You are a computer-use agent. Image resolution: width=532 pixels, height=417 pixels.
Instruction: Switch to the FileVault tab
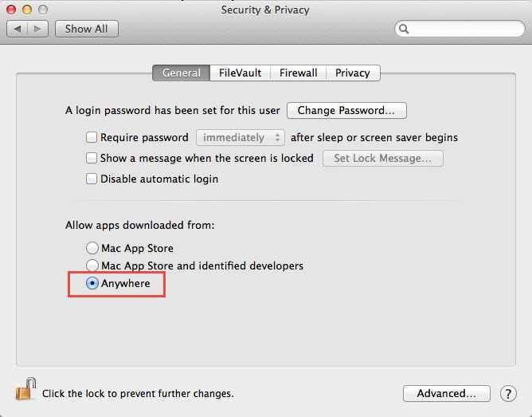[240, 73]
